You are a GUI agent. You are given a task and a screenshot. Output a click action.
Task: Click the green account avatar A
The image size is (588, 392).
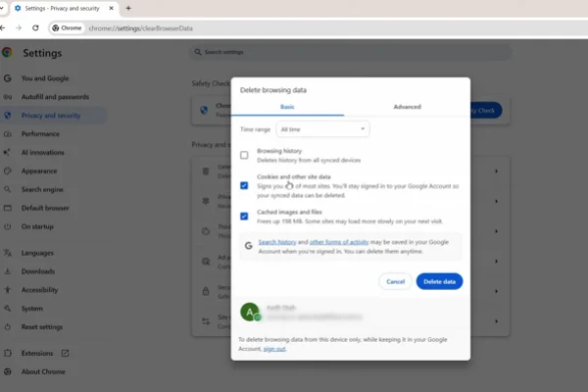[x=250, y=312]
